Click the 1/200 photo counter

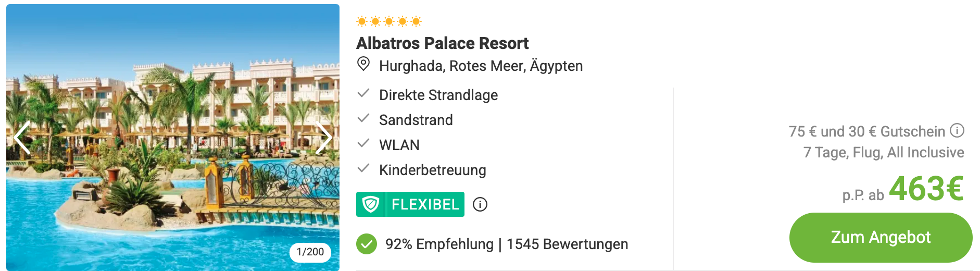click(310, 252)
